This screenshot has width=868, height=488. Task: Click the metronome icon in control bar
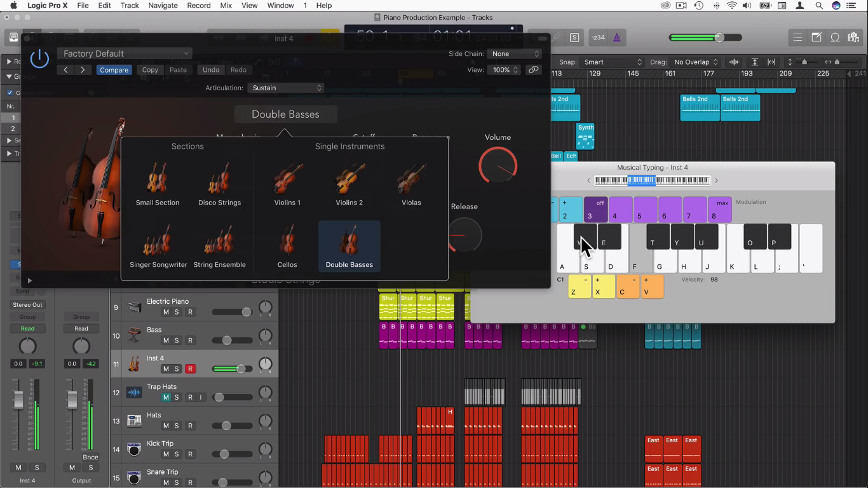tap(617, 37)
